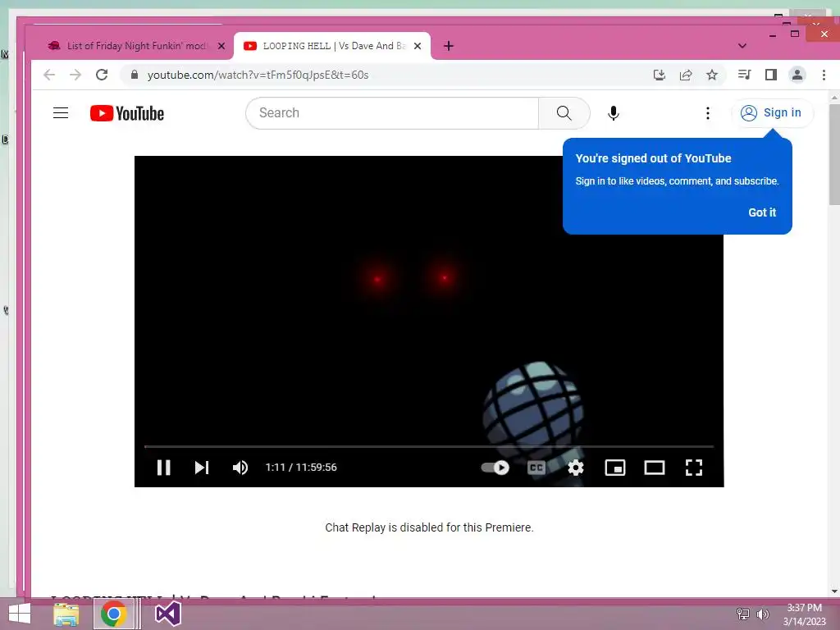Go forward in browser history
Screen dimensions: 840x630
[x=75, y=75]
